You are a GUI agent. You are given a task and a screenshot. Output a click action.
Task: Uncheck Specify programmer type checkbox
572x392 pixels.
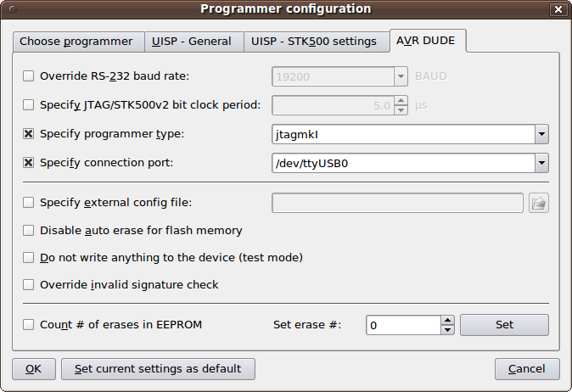tap(29, 134)
